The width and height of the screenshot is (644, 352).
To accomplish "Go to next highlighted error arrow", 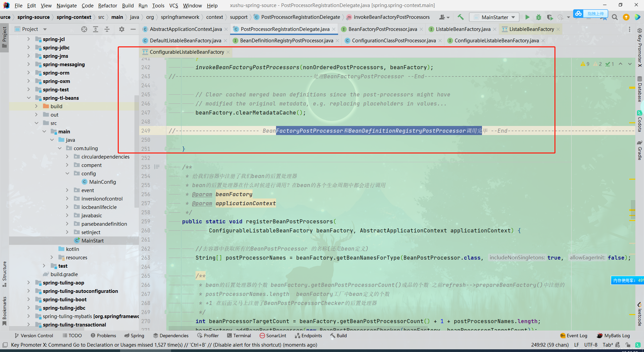I will pyautogui.click(x=630, y=64).
